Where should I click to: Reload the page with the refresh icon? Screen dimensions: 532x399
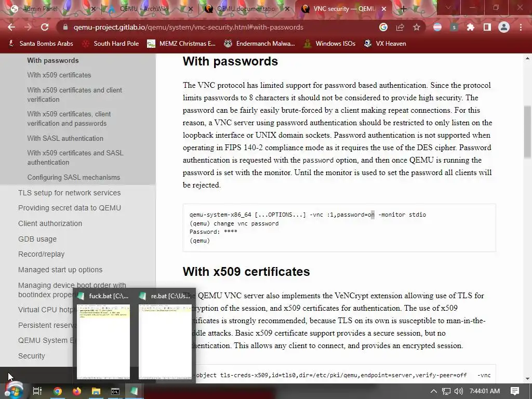45,27
